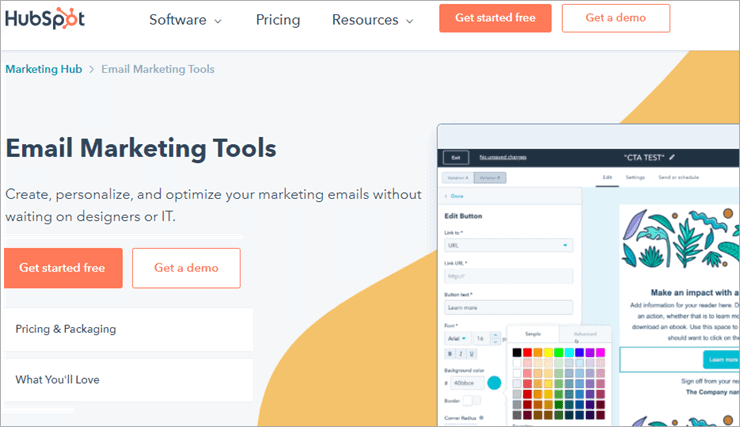Switch to Variation A
Viewport: 740px width, 427px height.
(x=458, y=178)
